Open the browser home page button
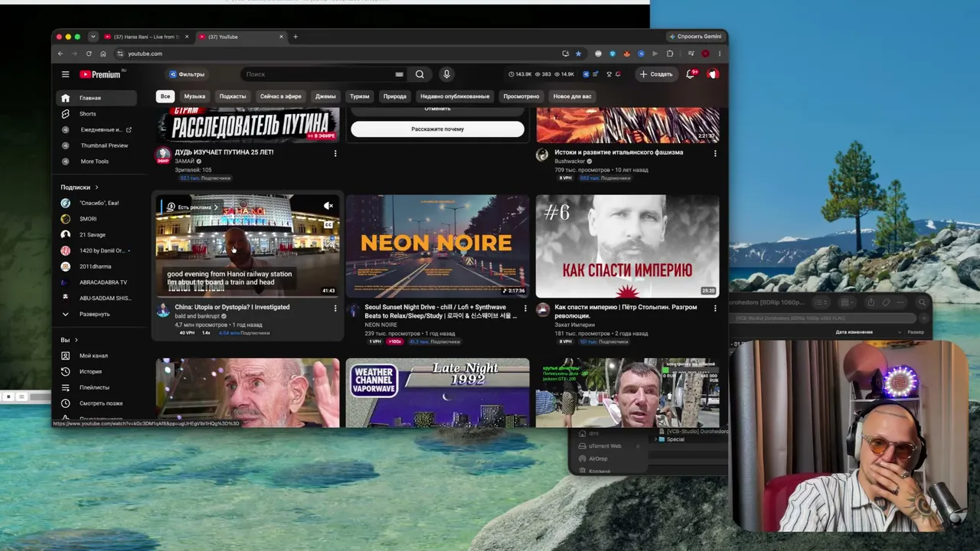 point(103,54)
